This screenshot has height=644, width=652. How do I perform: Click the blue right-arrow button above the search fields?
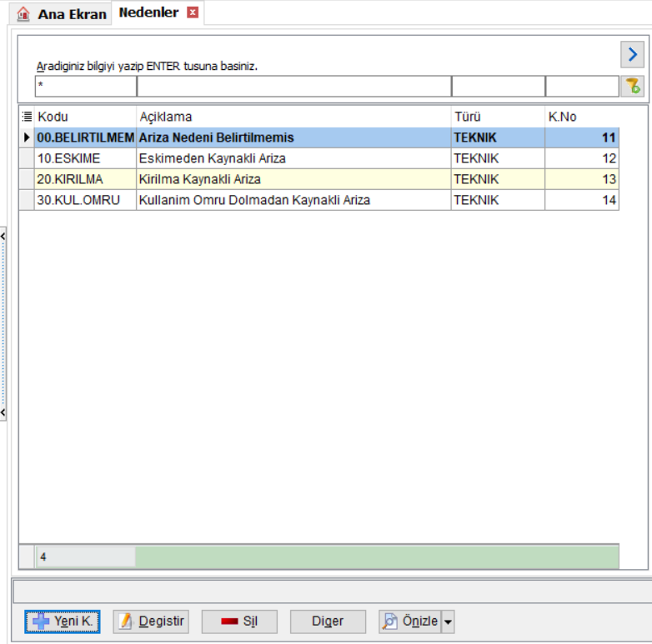[x=632, y=54]
